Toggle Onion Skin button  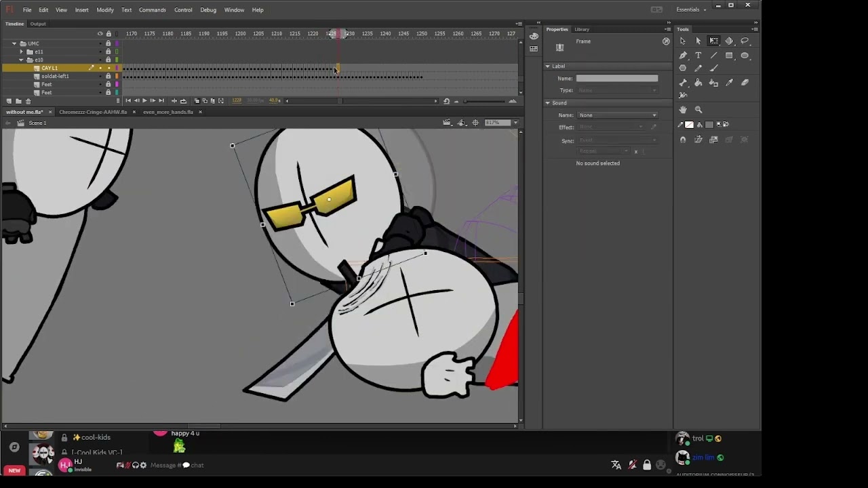(197, 101)
